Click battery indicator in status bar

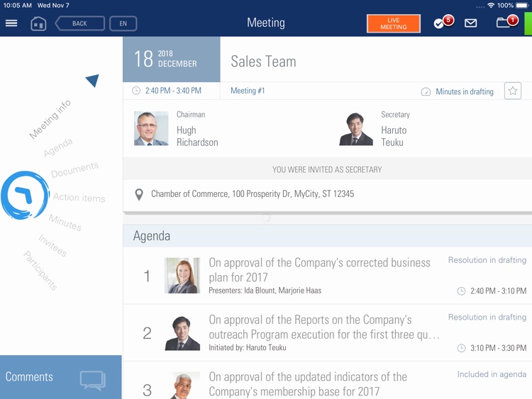point(523,6)
